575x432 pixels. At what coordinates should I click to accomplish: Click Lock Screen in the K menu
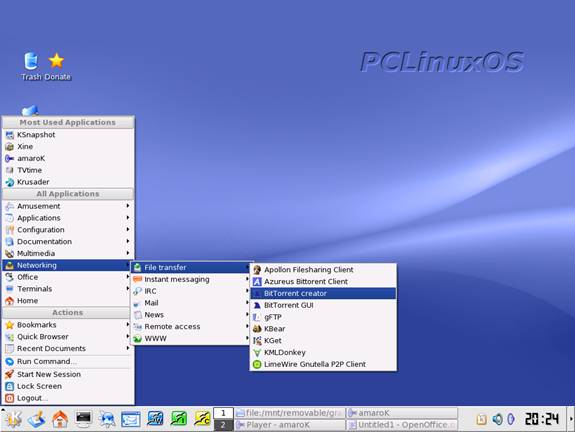68,386
